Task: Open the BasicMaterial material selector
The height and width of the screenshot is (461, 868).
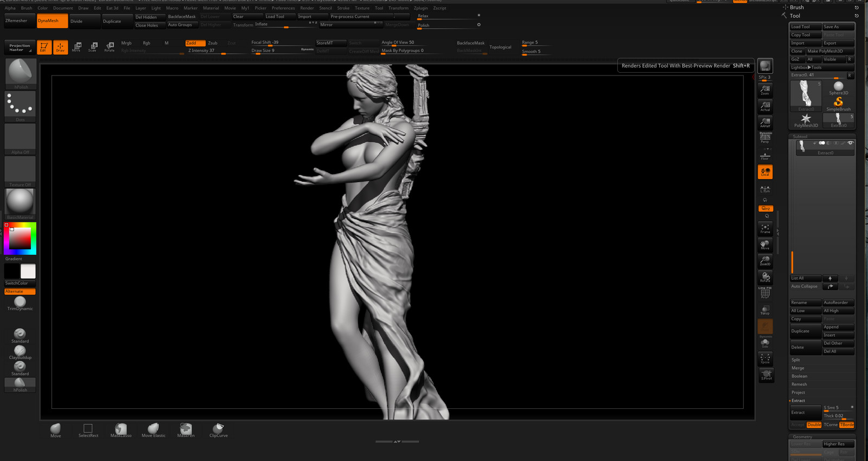Action: point(20,204)
